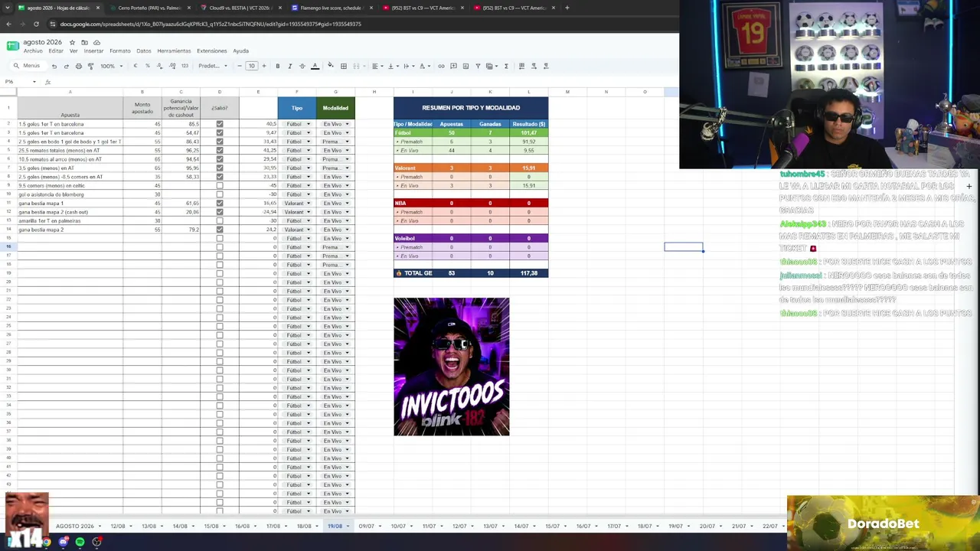
Task: Open the borders tool
Action: [x=344, y=66]
